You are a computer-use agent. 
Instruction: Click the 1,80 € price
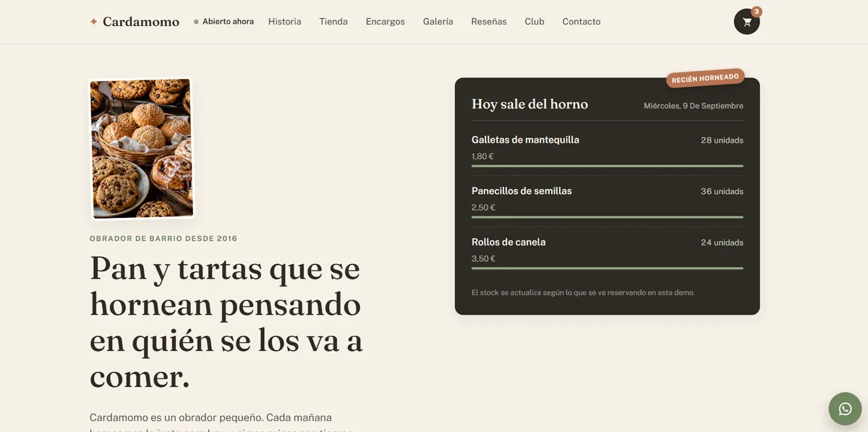click(x=482, y=156)
